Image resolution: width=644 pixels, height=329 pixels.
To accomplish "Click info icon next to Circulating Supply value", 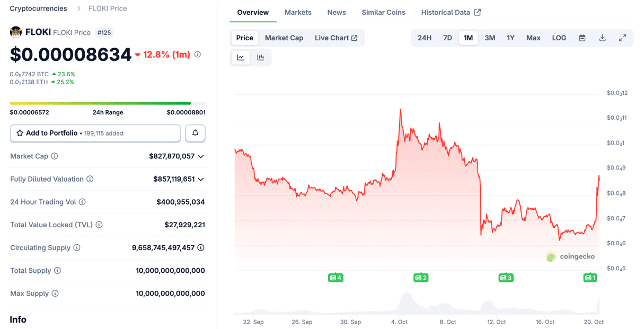I will tap(201, 247).
